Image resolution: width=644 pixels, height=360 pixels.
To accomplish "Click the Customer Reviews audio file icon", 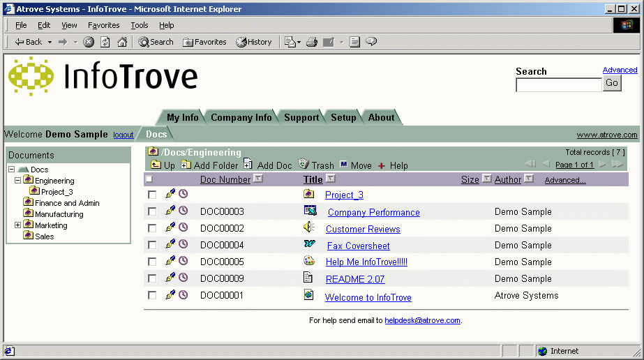I will (309, 227).
